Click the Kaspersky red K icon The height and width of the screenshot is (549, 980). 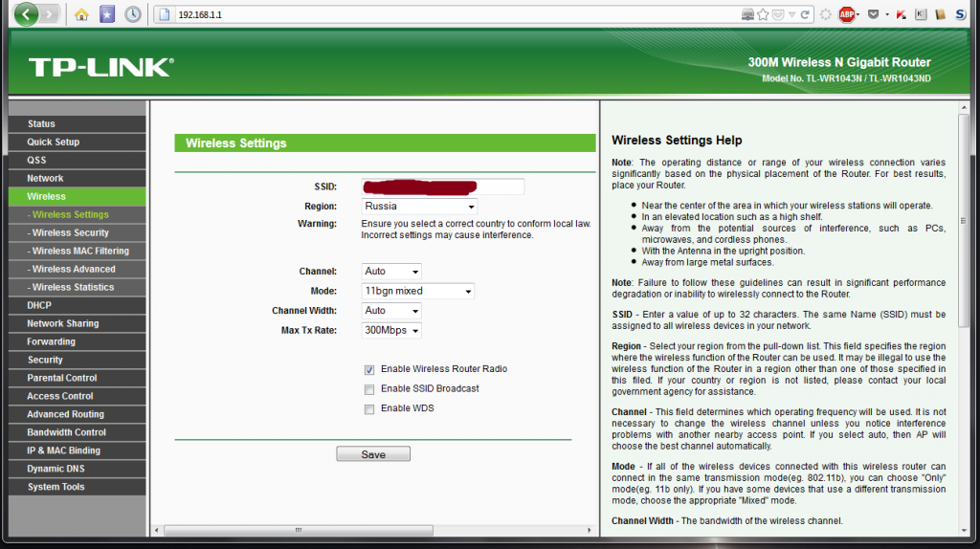click(901, 14)
